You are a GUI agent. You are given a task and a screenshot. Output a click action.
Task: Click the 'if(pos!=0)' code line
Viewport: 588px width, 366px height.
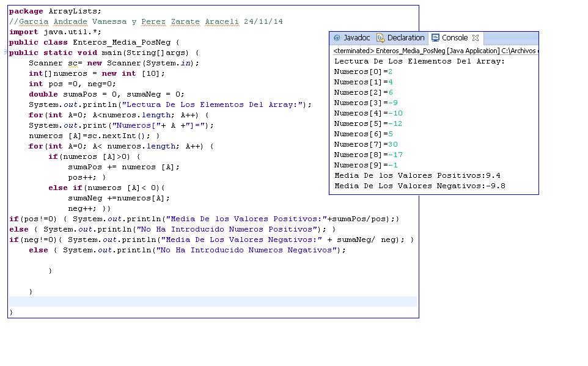pyautogui.click(x=204, y=219)
